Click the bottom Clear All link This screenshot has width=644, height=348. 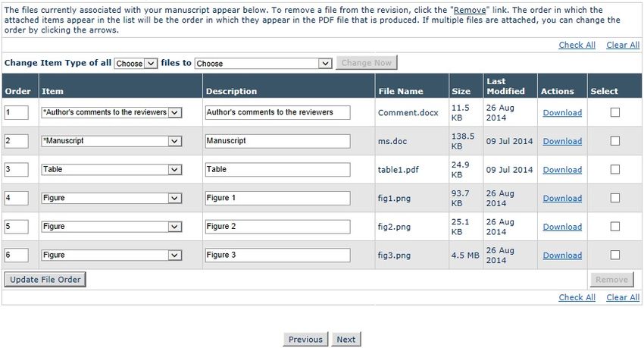click(x=623, y=297)
